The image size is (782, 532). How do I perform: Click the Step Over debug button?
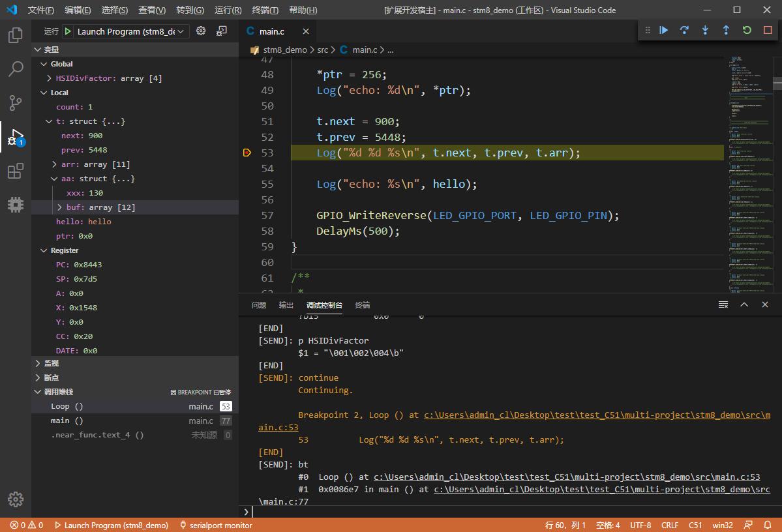tap(684, 30)
